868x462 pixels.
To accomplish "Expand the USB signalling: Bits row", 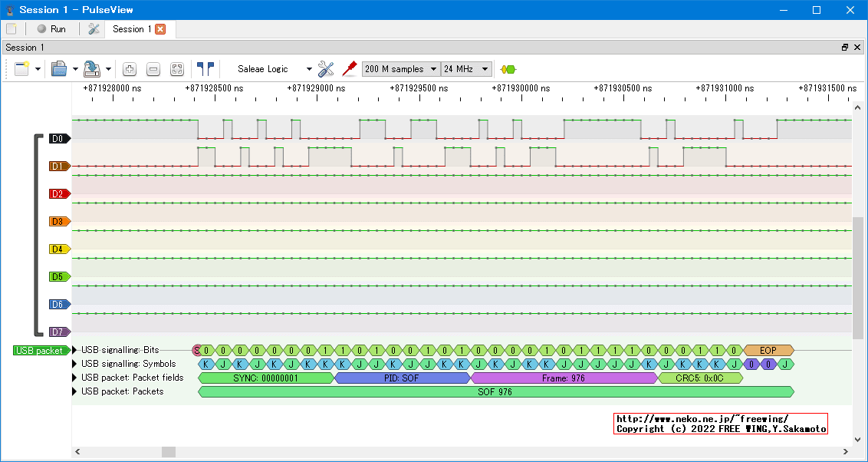I will 75,350.
